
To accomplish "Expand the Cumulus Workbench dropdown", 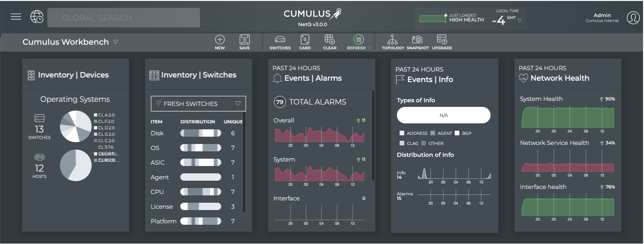I will click(115, 42).
